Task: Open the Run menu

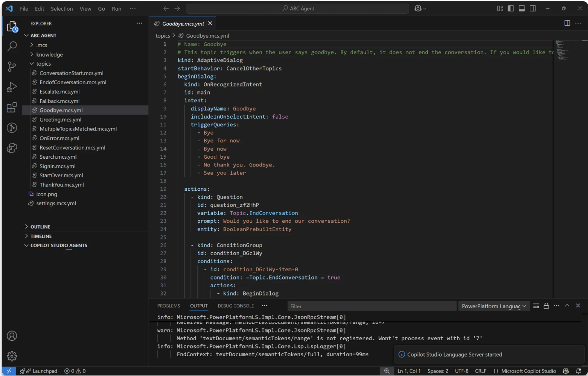Action: click(116, 9)
